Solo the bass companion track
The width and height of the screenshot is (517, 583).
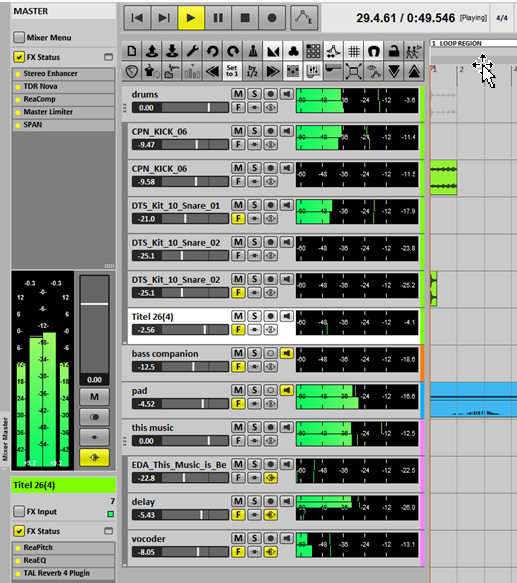pos(254,353)
